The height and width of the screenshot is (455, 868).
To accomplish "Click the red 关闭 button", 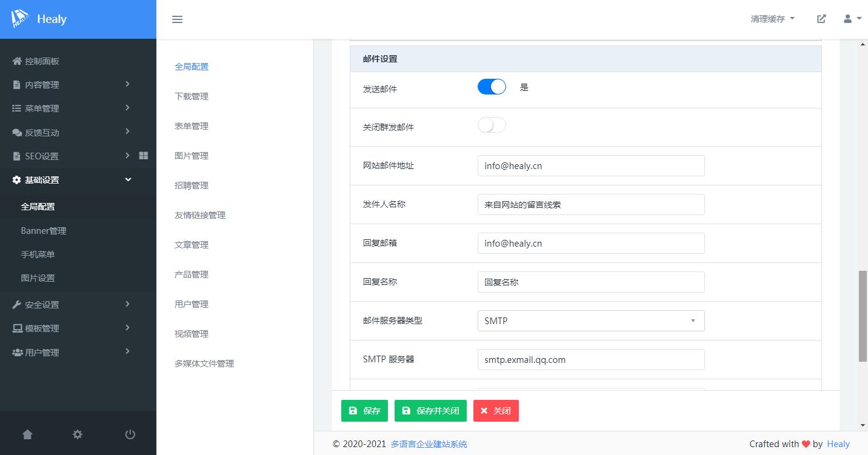I will tap(496, 411).
